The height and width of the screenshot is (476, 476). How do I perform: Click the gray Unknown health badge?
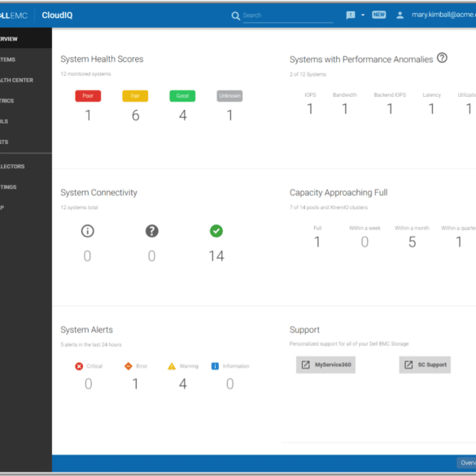[x=229, y=96]
